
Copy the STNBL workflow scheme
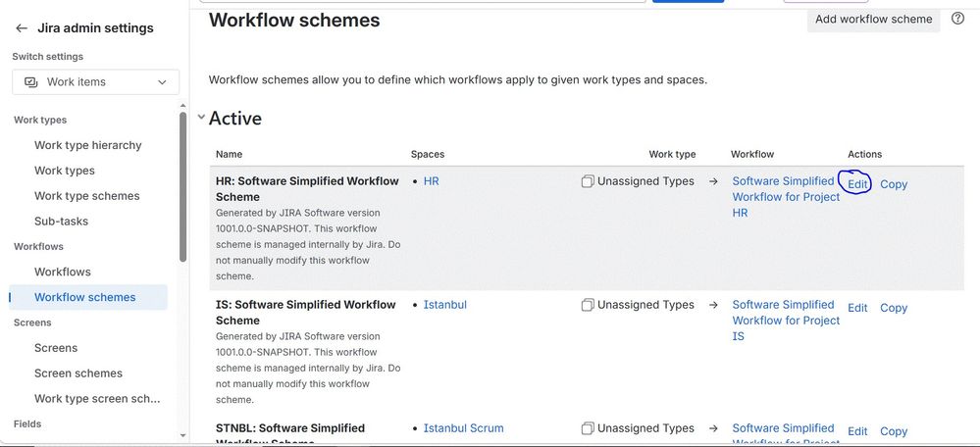pyautogui.click(x=894, y=431)
